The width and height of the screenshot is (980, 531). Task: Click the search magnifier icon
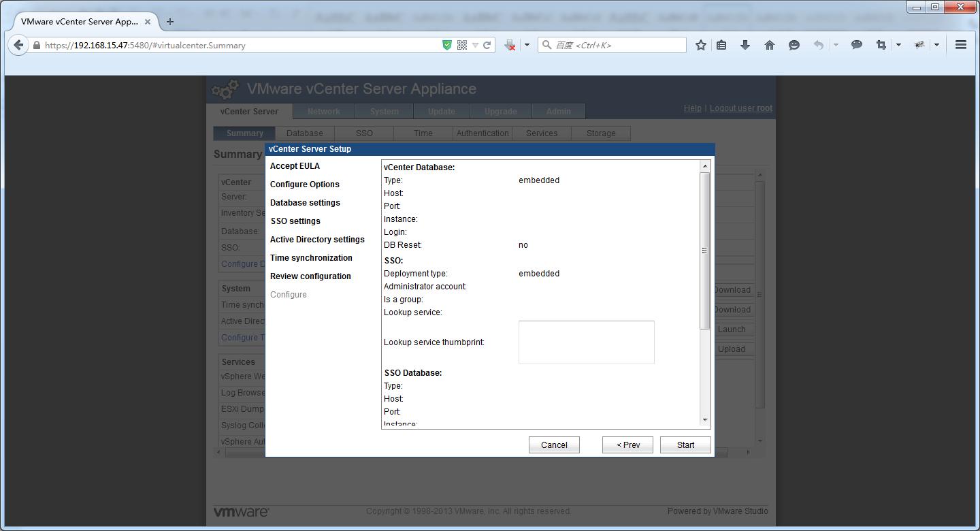click(x=546, y=45)
